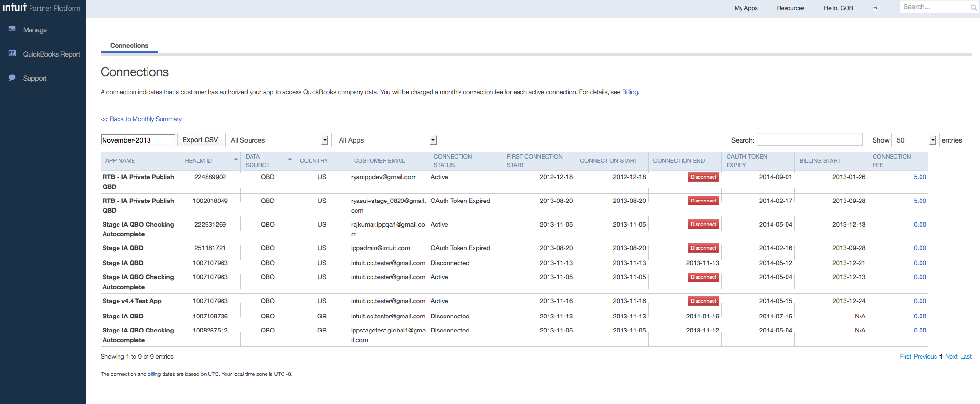Disconnect the 2013-12-13 billing row for realm 1007107963
This screenshot has height=404, width=980.
703,277
